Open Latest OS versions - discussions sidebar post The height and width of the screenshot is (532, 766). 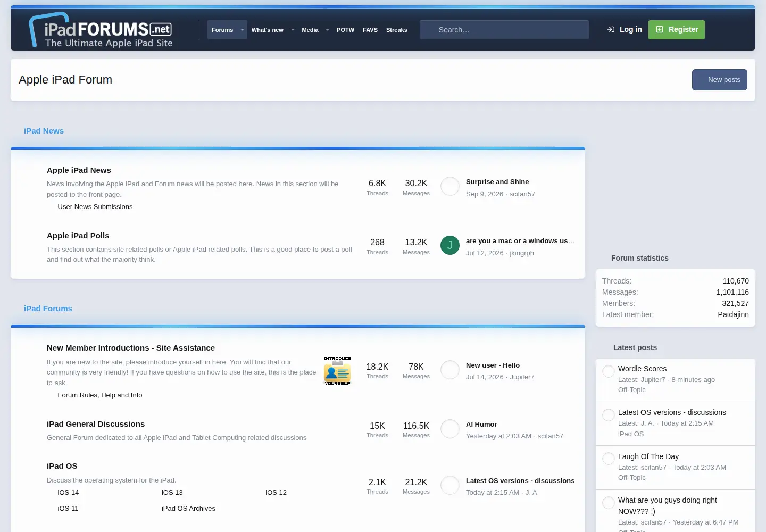[672, 412]
